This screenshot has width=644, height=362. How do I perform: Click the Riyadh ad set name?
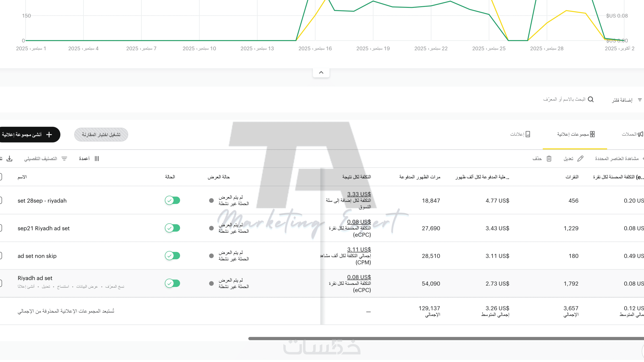(35, 278)
